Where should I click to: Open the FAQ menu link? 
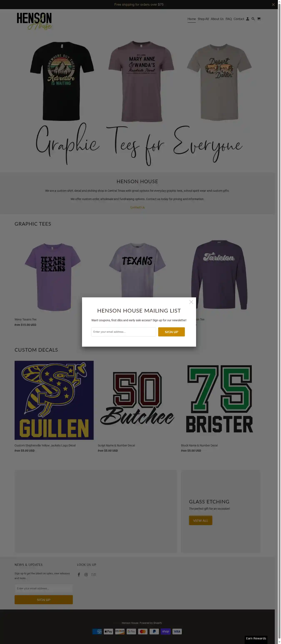(x=229, y=19)
